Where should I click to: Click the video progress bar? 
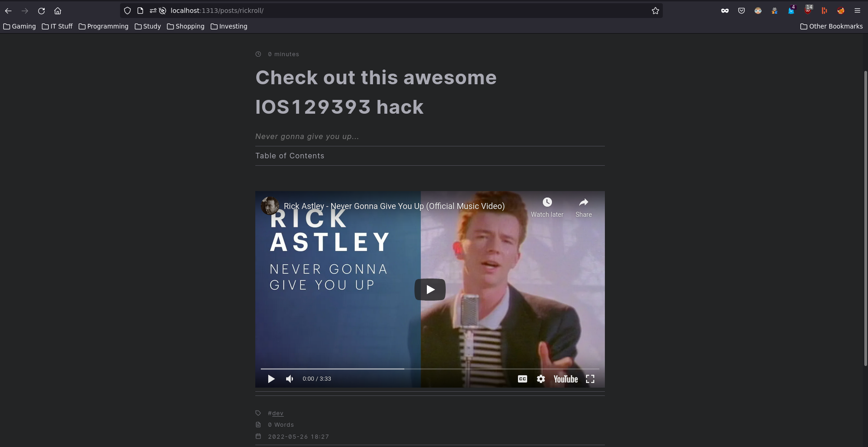tap(430, 369)
